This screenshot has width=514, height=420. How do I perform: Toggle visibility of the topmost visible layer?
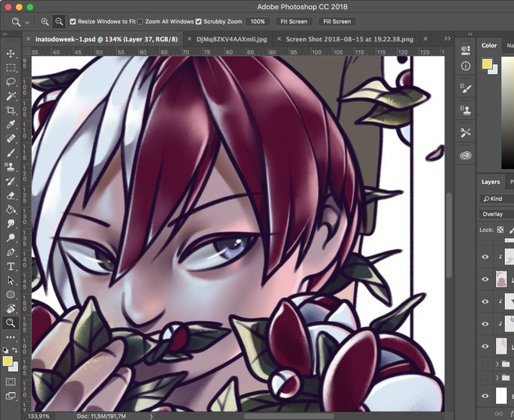coord(485,257)
